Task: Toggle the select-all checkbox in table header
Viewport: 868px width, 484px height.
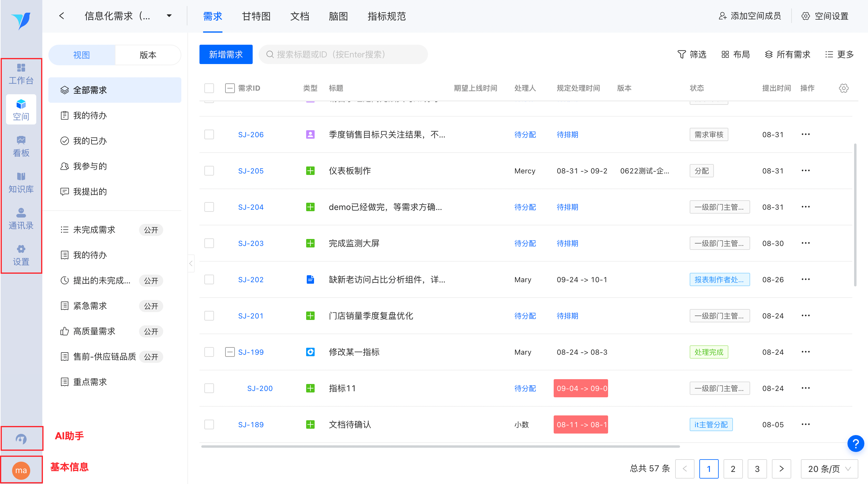Action: 209,88
